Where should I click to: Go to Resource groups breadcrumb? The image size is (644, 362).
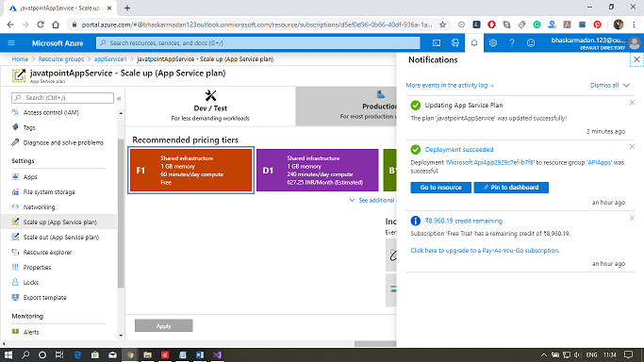point(60,59)
